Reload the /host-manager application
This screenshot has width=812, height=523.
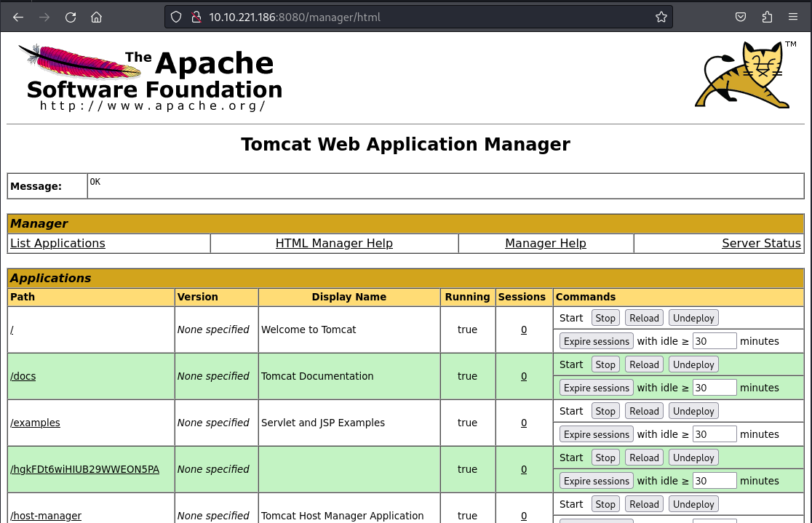coord(644,504)
